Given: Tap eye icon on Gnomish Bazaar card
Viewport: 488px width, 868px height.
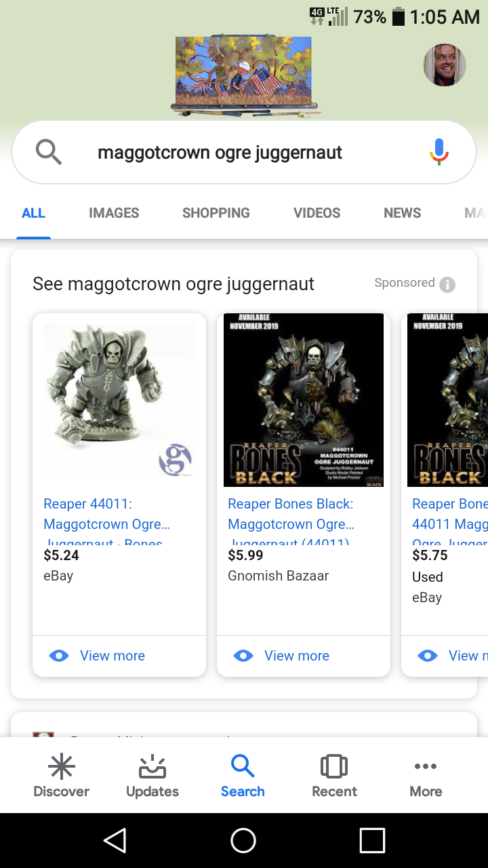Looking at the screenshot, I should (243, 656).
